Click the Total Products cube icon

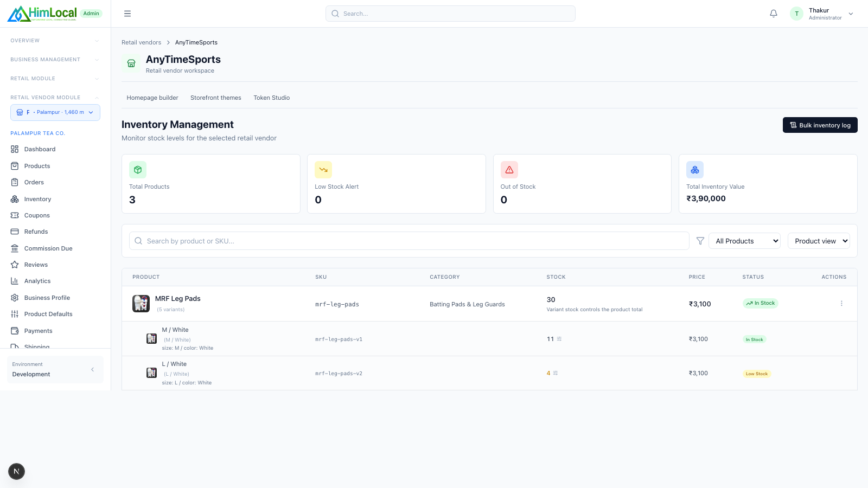point(138,170)
